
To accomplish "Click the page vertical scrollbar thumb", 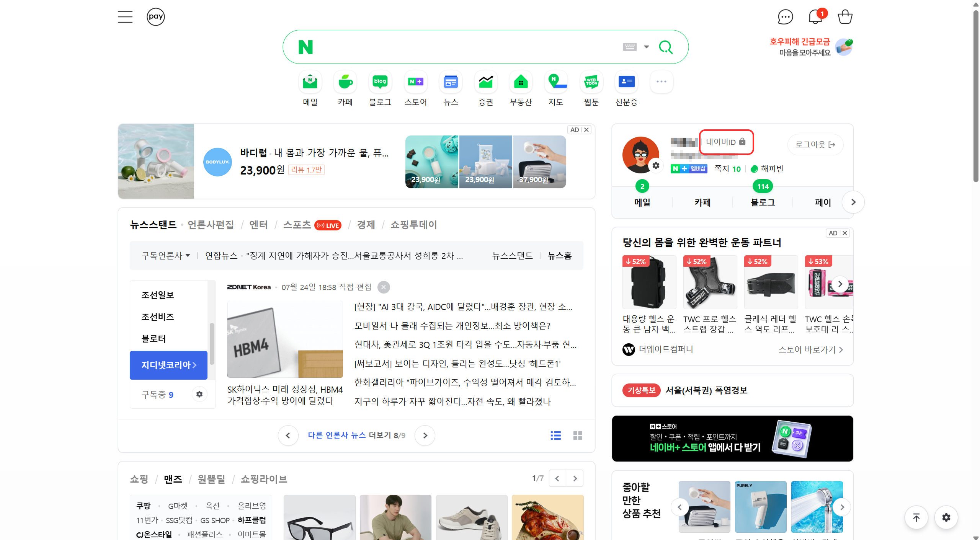I will [976, 96].
